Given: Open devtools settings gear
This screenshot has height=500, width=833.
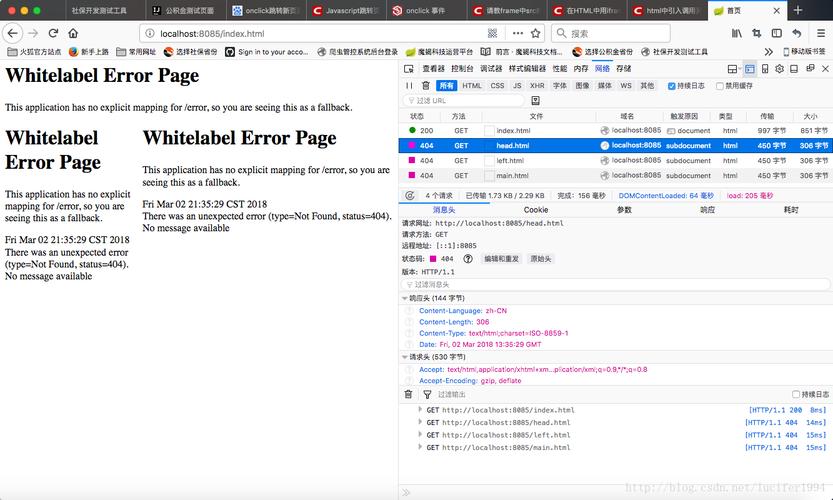Looking at the screenshot, I should coord(779,69).
